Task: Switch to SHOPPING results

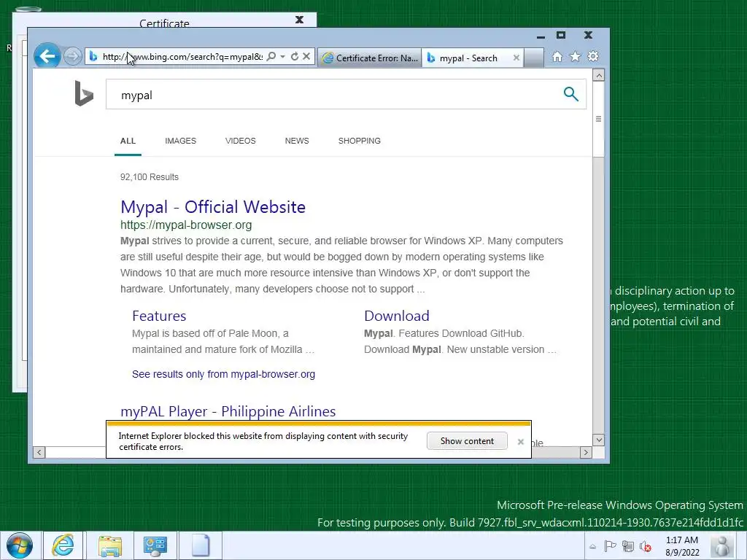Action: [x=359, y=141]
